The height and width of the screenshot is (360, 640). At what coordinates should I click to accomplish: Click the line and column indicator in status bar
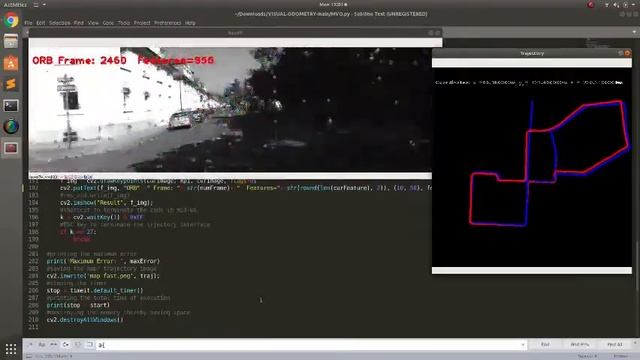coord(54,356)
